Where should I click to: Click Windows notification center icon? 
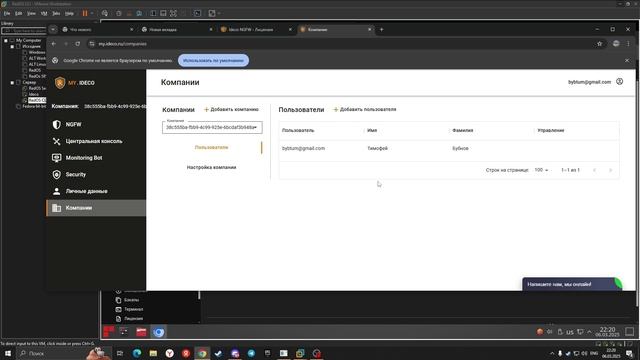pos(629,353)
